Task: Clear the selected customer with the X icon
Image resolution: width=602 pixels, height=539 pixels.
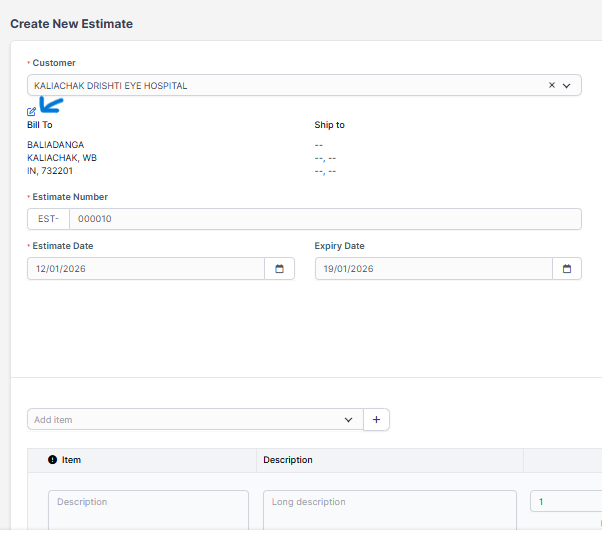Action: (551, 86)
